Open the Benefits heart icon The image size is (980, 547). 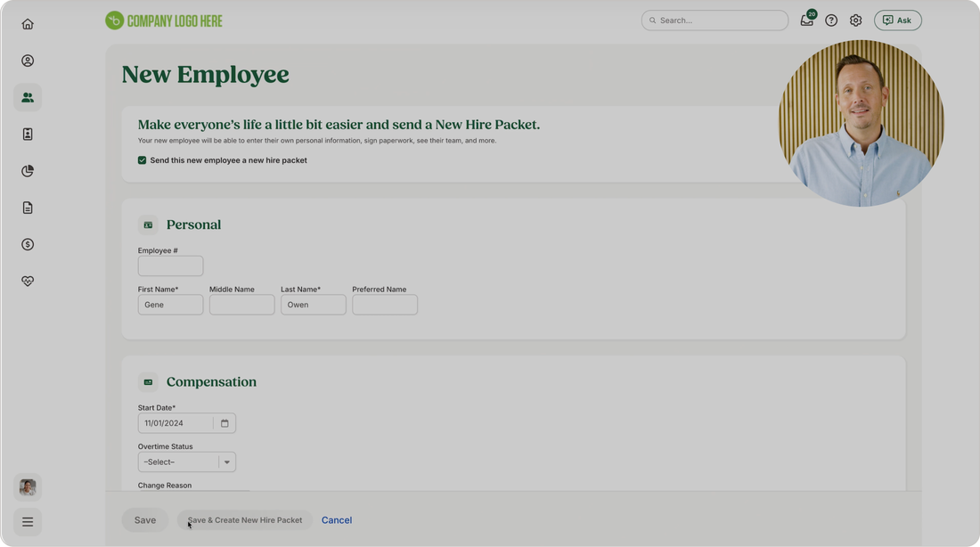point(28,282)
